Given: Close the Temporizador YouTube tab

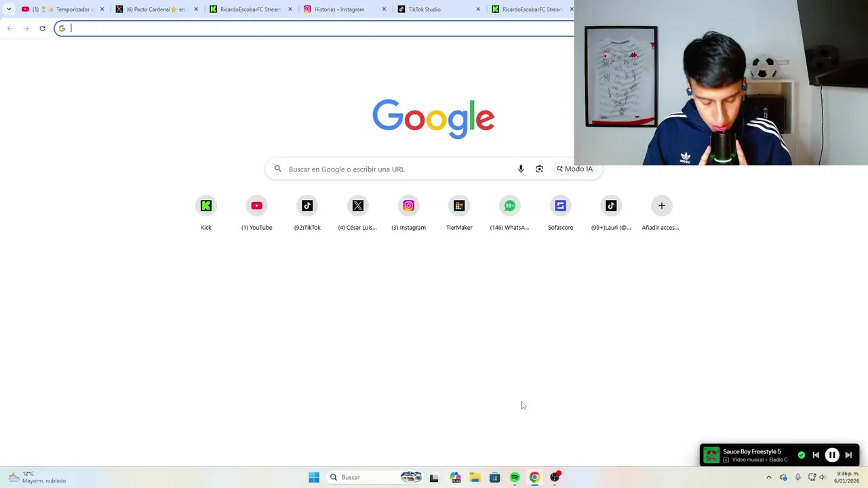Looking at the screenshot, I should [x=102, y=9].
